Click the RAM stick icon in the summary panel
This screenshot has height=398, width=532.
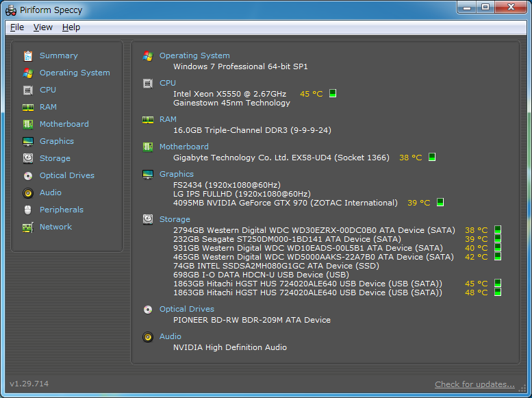[x=148, y=119]
